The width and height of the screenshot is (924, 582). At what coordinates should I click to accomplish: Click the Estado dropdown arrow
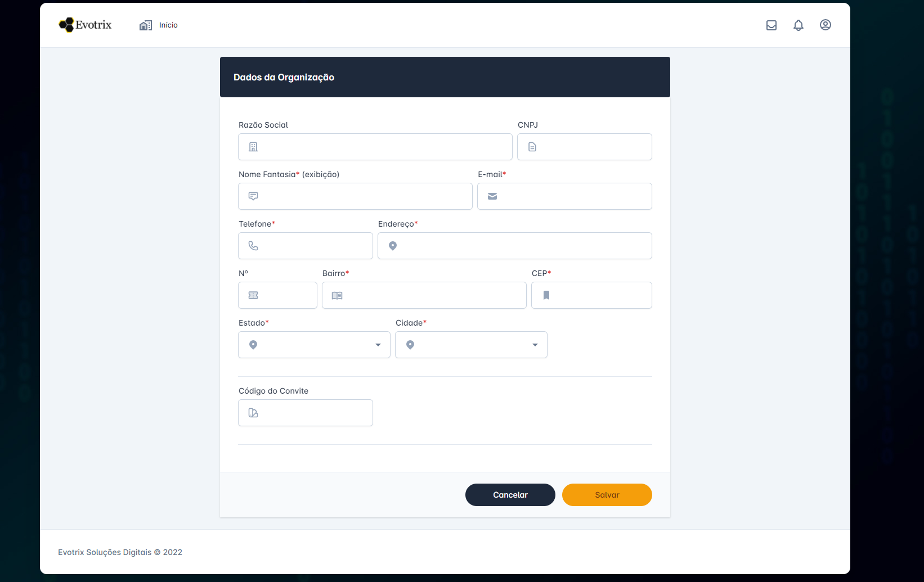point(378,345)
